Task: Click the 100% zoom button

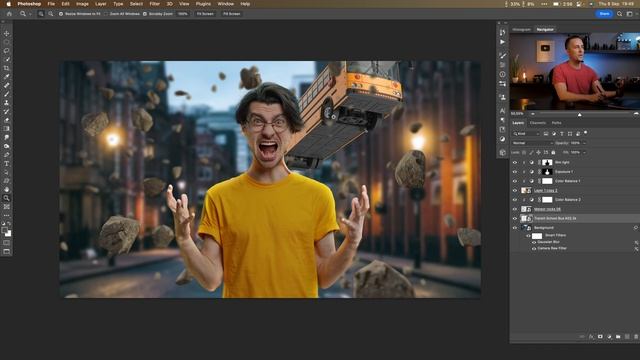Action: pyautogui.click(x=183, y=14)
